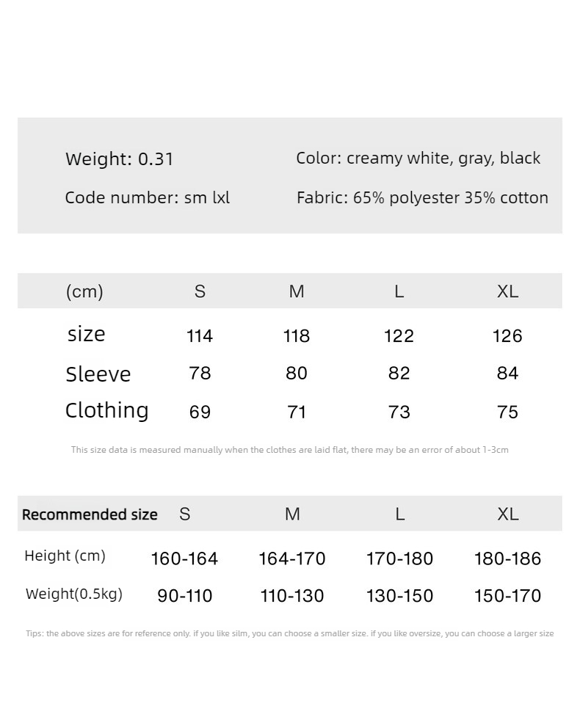Select the L size value 122

click(x=399, y=335)
